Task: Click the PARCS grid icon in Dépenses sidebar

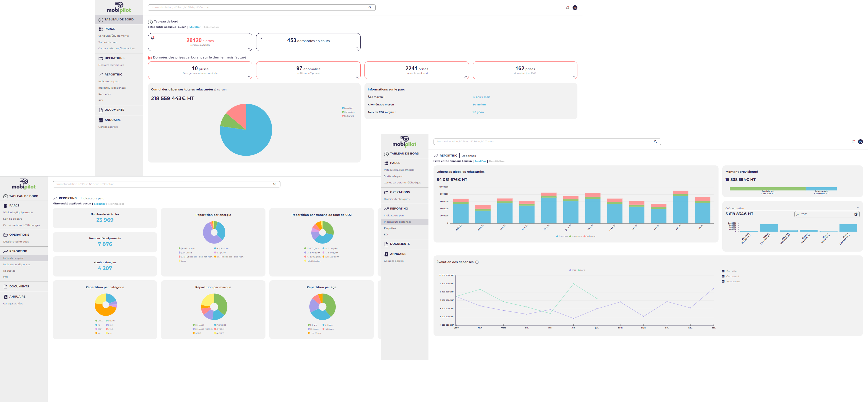Action: (x=386, y=163)
